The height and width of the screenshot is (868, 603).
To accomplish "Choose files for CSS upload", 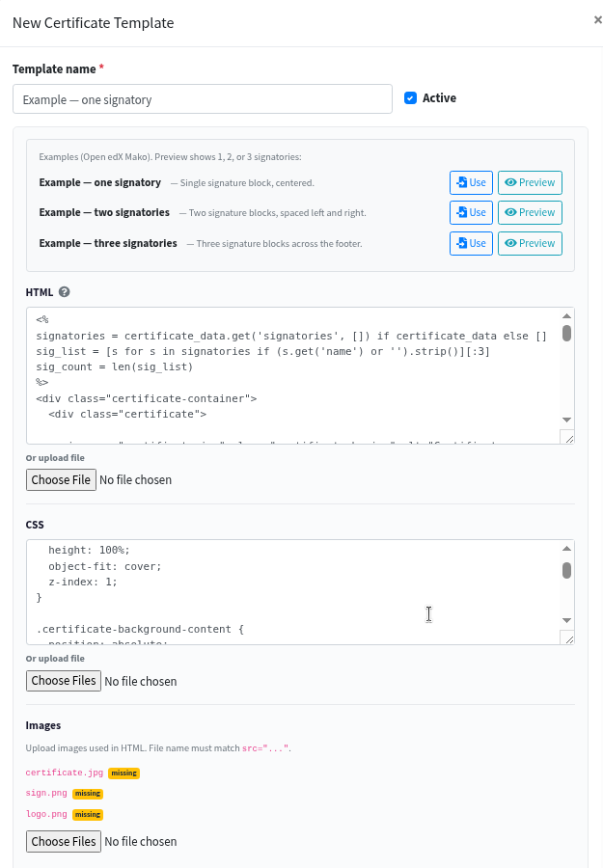I will 64,681.
